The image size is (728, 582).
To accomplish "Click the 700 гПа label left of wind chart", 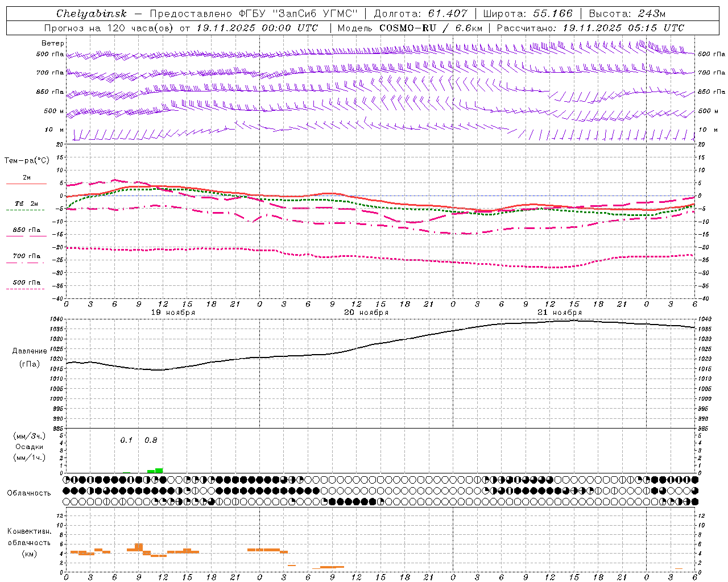I will 50,73.
